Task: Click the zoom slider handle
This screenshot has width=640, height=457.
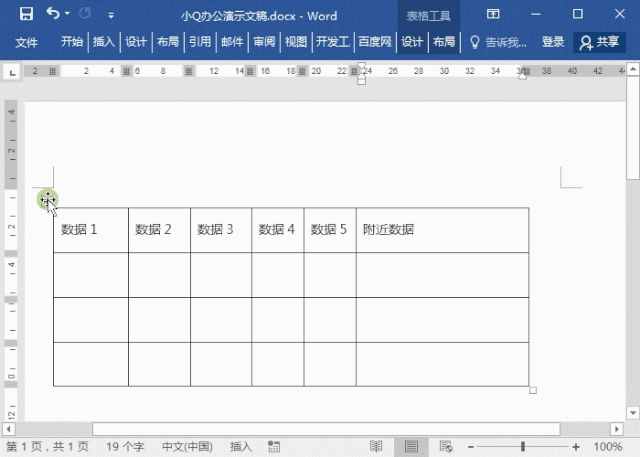Action: pos(523,446)
